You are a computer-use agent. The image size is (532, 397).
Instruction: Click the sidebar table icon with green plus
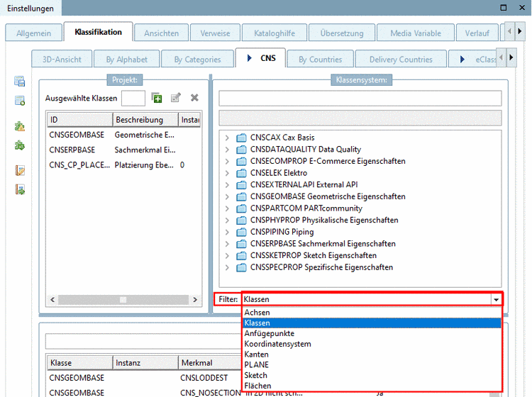(x=20, y=101)
